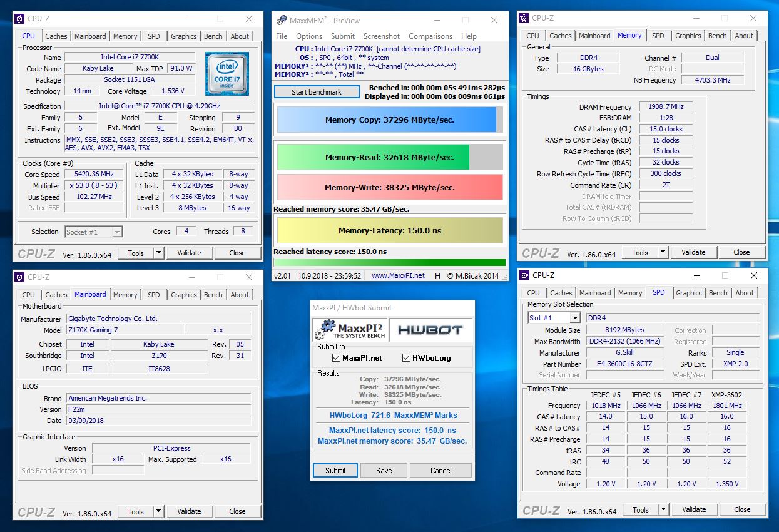
Task: Open the Socket #1 selection dropdown
Action: pyautogui.click(x=94, y=232)
